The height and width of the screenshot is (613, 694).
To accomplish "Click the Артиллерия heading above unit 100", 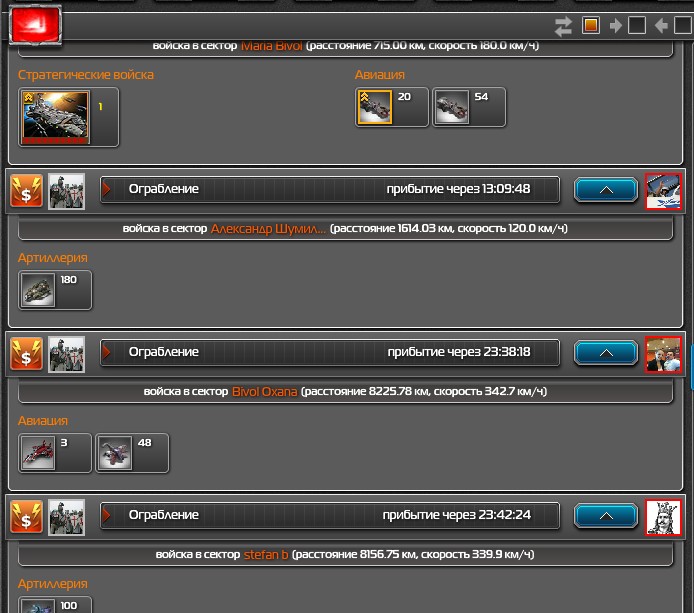I will tap(53, 584).
